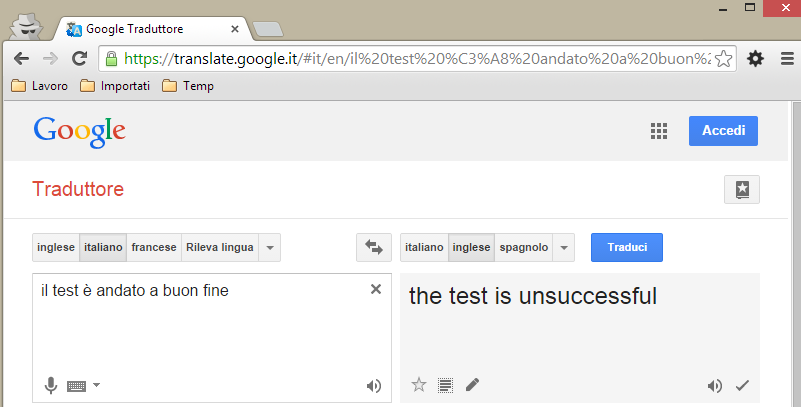Open keyboard input options arrow
The height and width of the screenshot is (407, 801).
point(96,385)
